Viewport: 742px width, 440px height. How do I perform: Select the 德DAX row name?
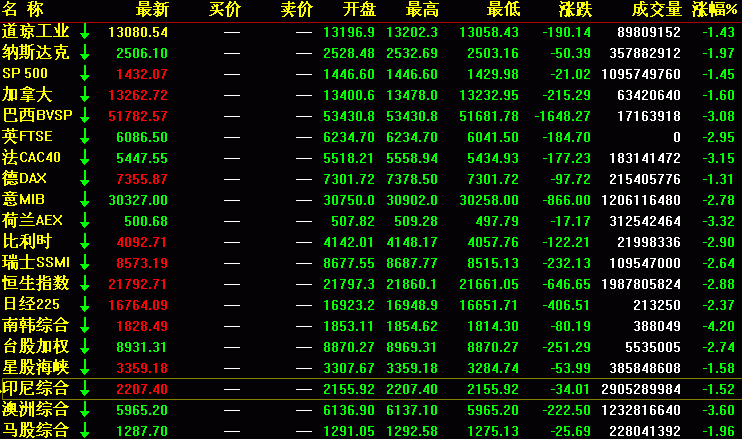pyautogui.click(x=24, y=178)
